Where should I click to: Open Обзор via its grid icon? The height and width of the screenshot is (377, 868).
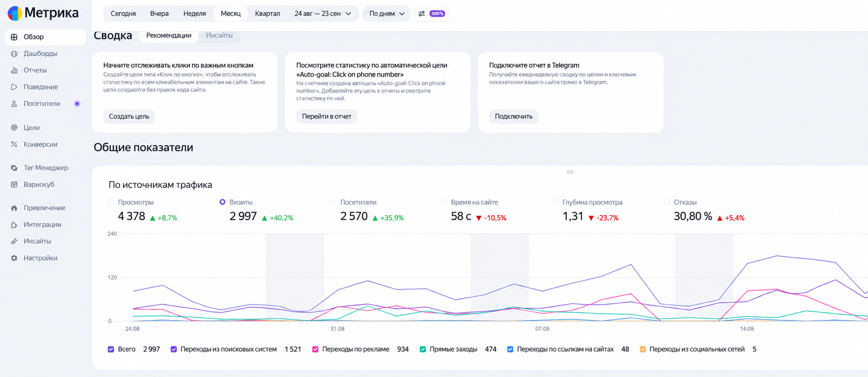(14, 37)
